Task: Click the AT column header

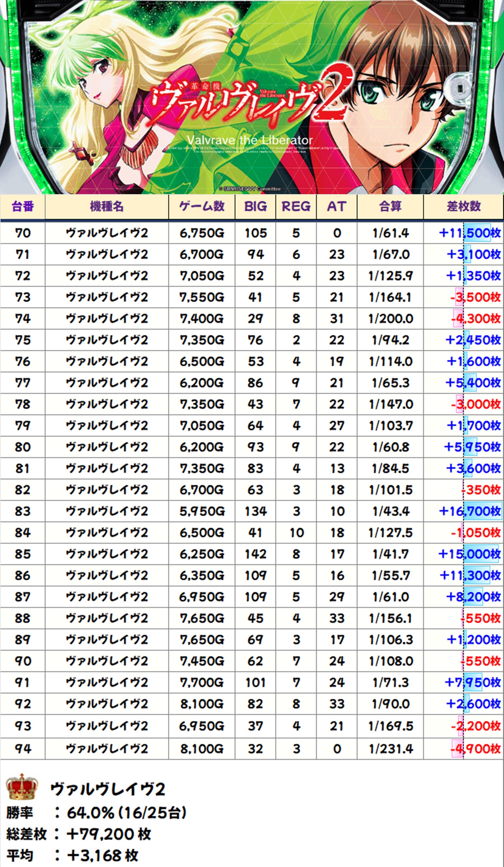Action: pyautogui.click(x=337, y=206)
